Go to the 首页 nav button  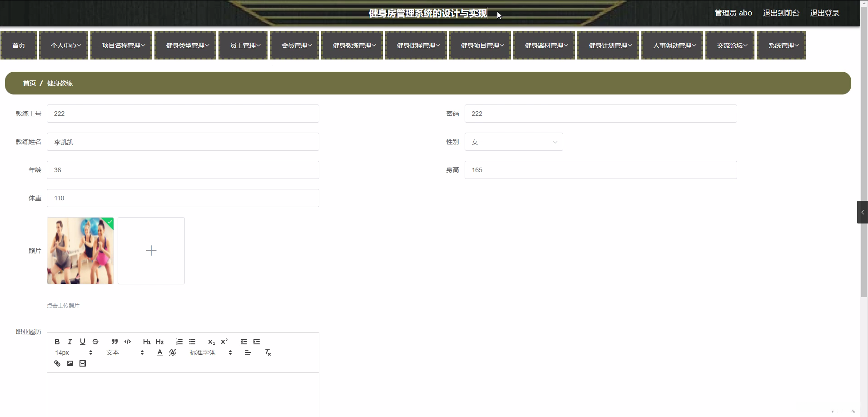(x=19, y=45)
